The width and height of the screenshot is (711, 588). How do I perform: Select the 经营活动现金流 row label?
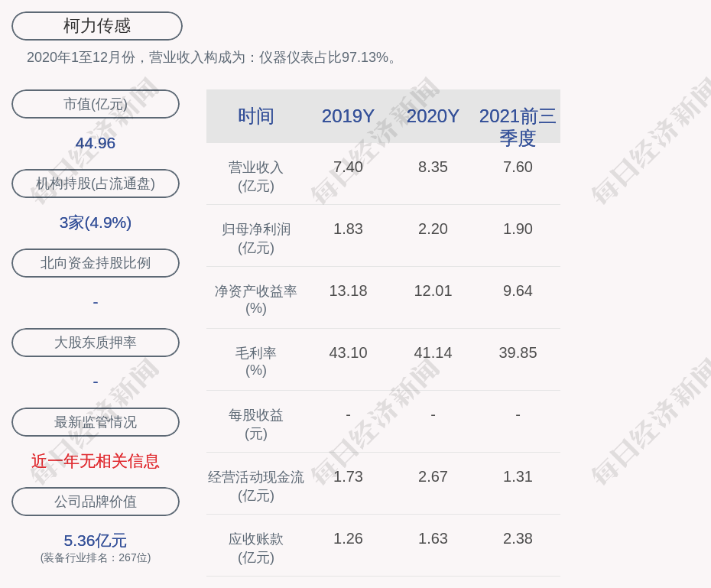[256, 476]
